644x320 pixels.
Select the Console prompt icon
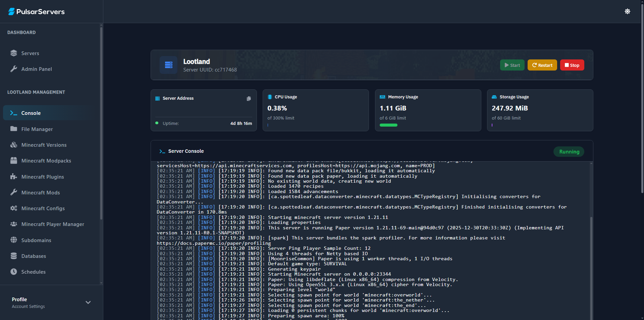click(14, 113)
